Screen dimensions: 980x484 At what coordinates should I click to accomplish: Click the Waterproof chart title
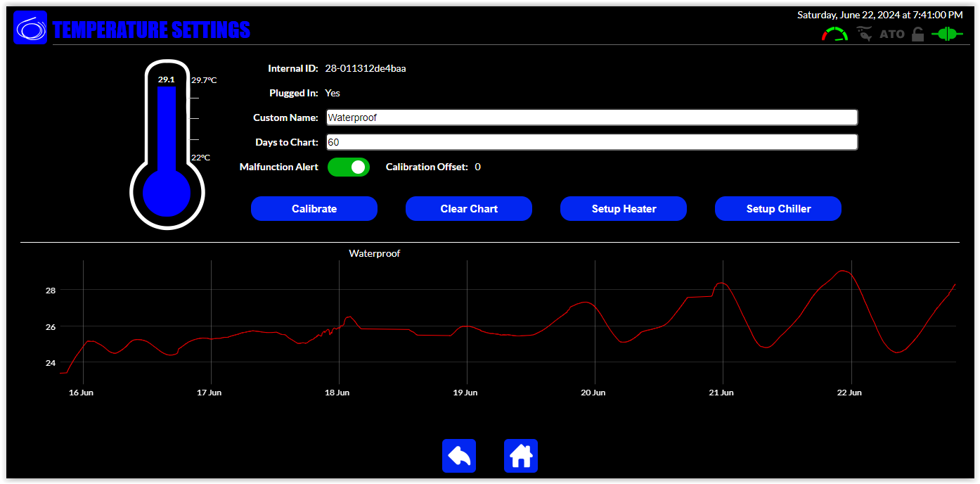374,253
